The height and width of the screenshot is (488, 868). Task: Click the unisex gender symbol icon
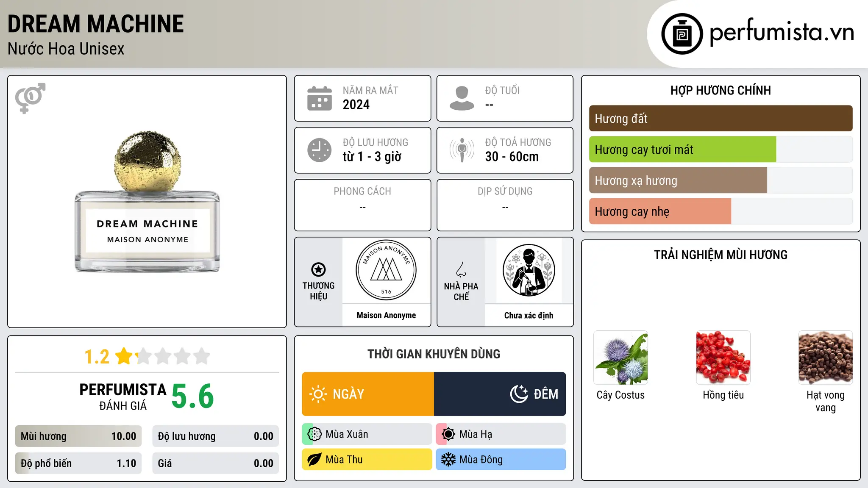tap(30, 98)
